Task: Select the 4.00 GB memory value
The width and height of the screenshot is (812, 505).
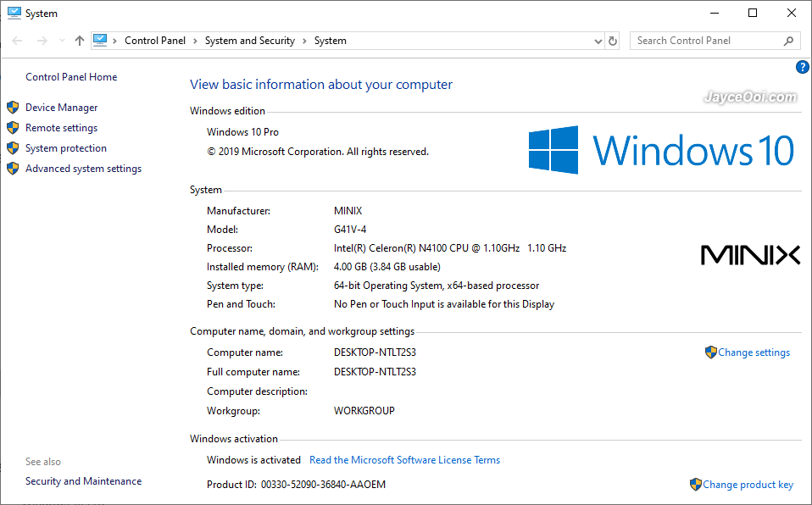Action: click(x=387, y=267)
